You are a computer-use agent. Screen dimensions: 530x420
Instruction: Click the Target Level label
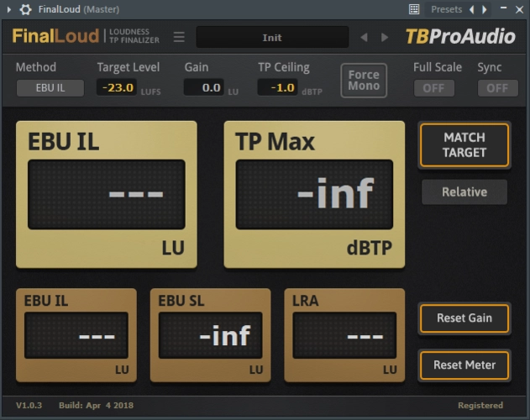coord(129,67)
